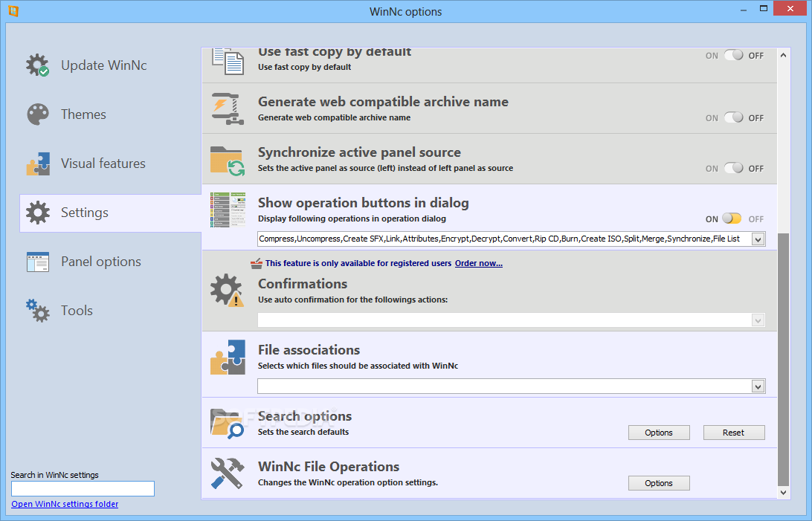
Task: Switch to the Themes section
Action: coord(83,114)
